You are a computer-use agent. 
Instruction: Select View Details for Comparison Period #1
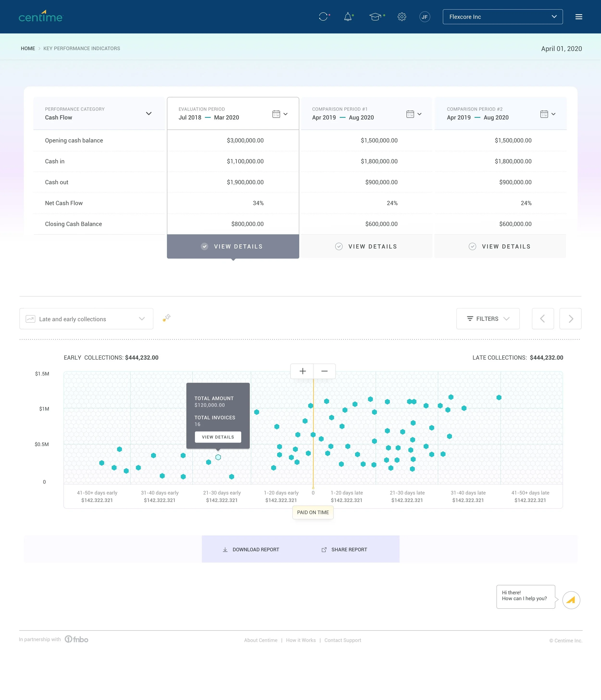(x=366, y=246)
